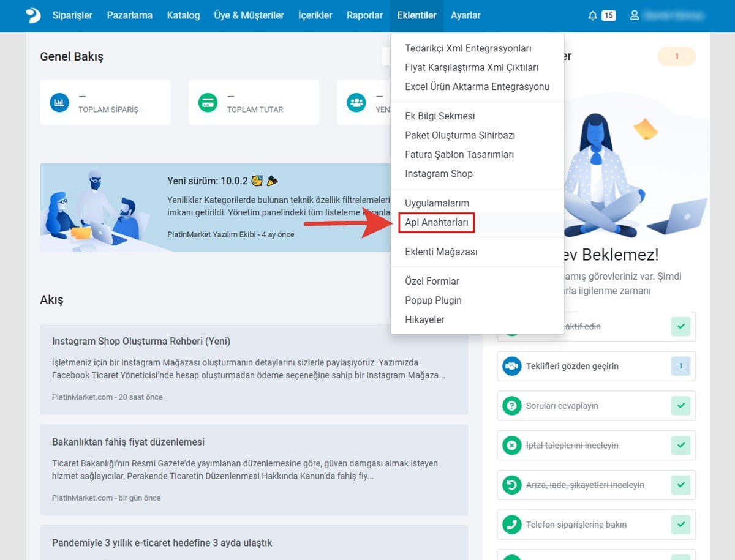Click the phone icon for Telefon siparişlerine bakın
735x560 pixels.
coord(511,525)
